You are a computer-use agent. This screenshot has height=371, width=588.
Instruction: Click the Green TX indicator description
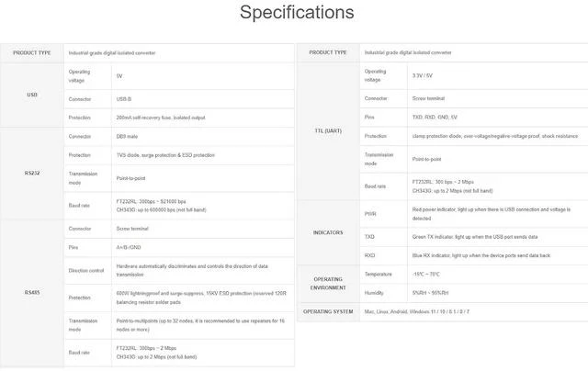coord(475,237)
